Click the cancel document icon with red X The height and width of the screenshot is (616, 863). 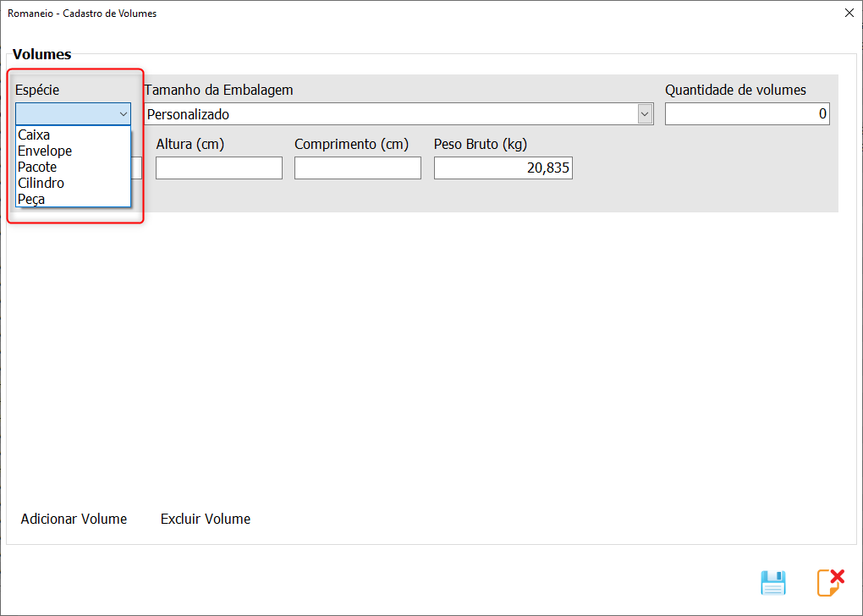pyautogui.click(x=830, y=583)
